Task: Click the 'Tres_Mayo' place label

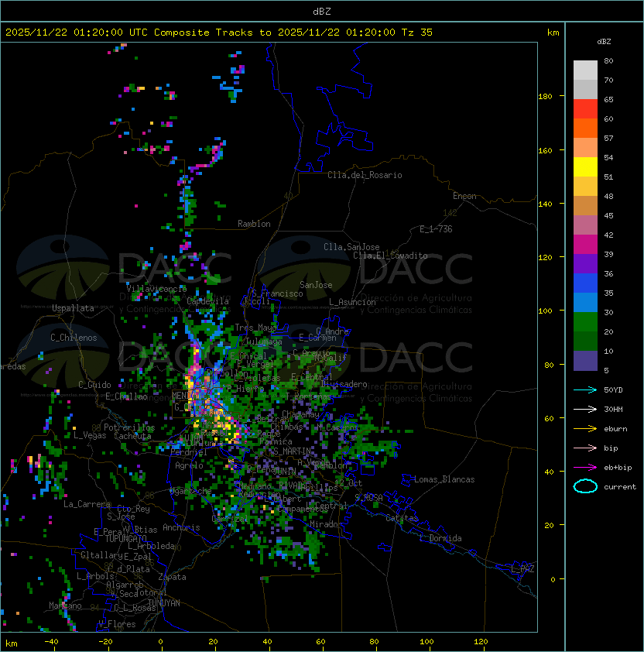Action: coord(255,328)
